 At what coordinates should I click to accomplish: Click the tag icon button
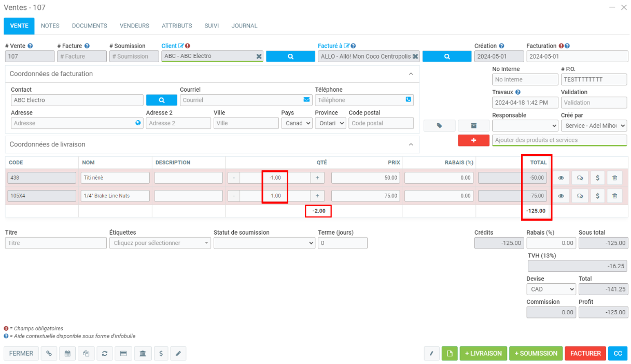[439, 125]
